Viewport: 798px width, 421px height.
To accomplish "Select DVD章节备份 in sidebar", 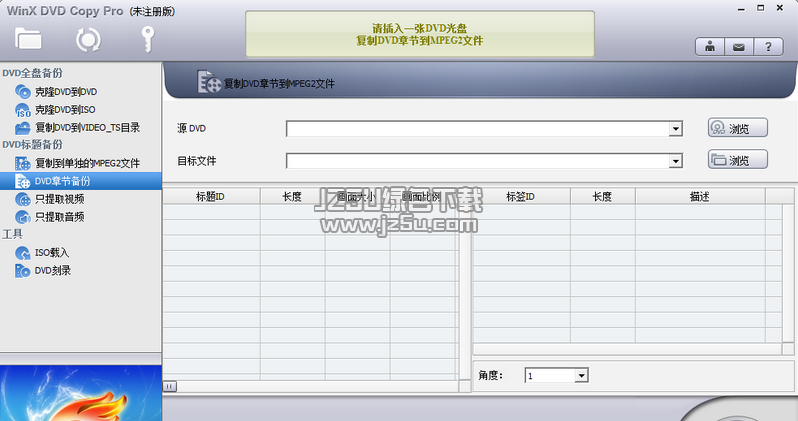I will [x=80, y=181].
